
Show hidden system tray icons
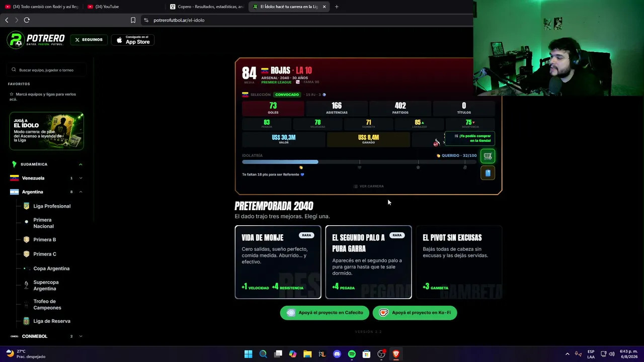click(x=568, y=354)
